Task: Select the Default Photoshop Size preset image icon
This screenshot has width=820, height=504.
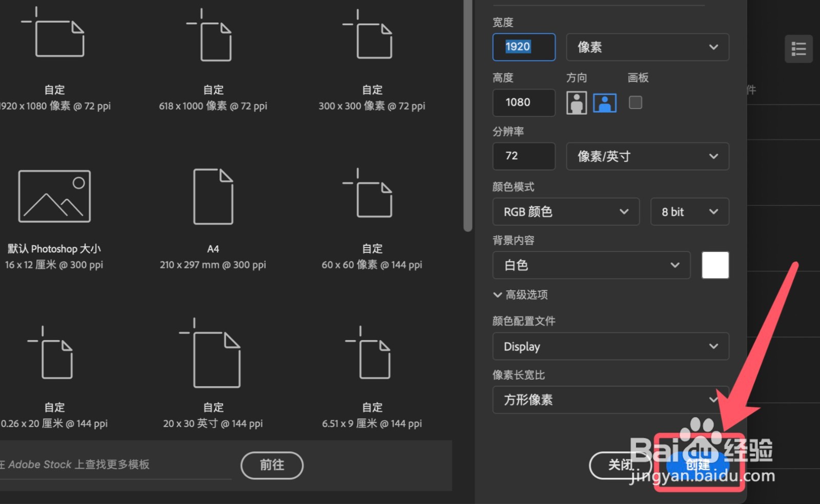Action: [54, 196]
